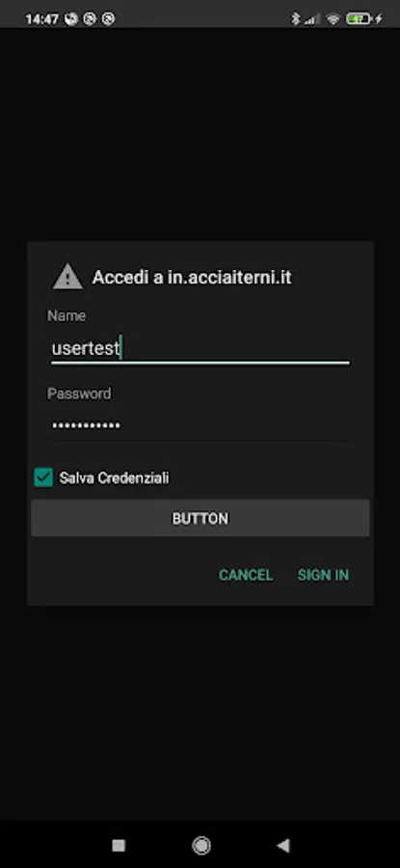Tap the dialog title Accedi a in.acciaiterni.it
Screen dimensions: 400x868
coord(192,278)
